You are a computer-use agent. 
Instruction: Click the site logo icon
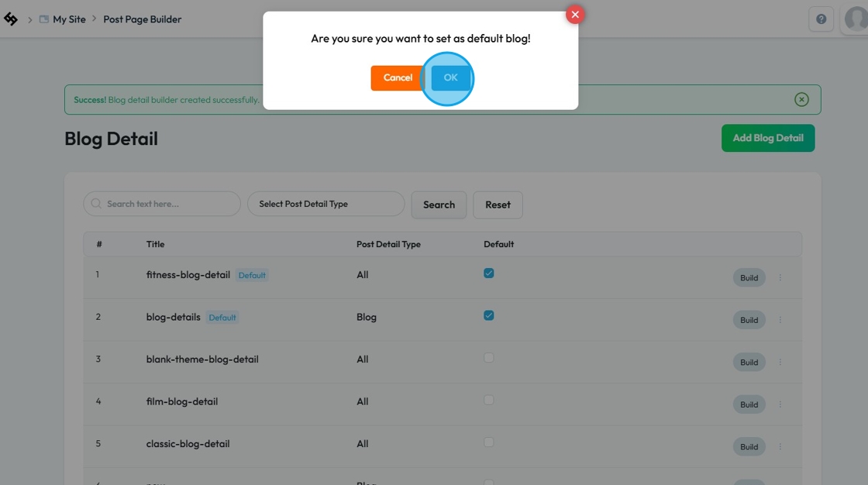(x=11, y=19)
